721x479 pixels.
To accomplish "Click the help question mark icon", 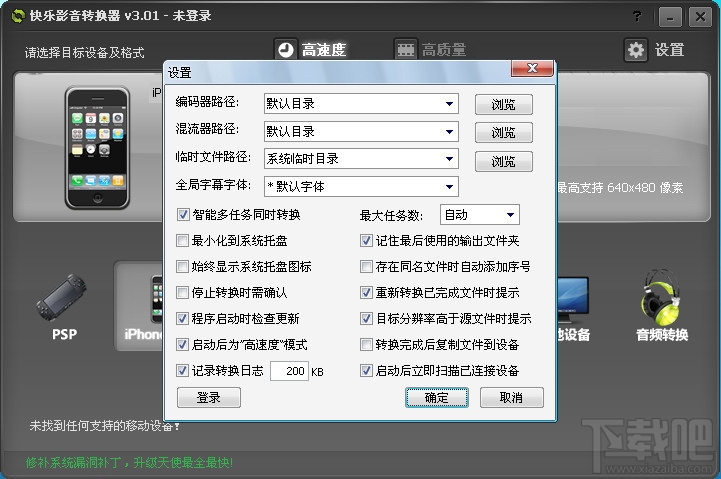I will pos(637,17).
